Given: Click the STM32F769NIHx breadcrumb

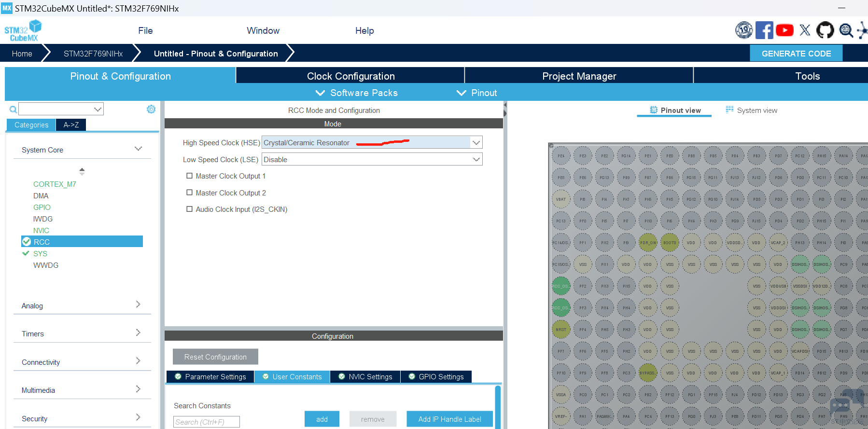Looking at the screenshot, I should click(x=93, y=54).
